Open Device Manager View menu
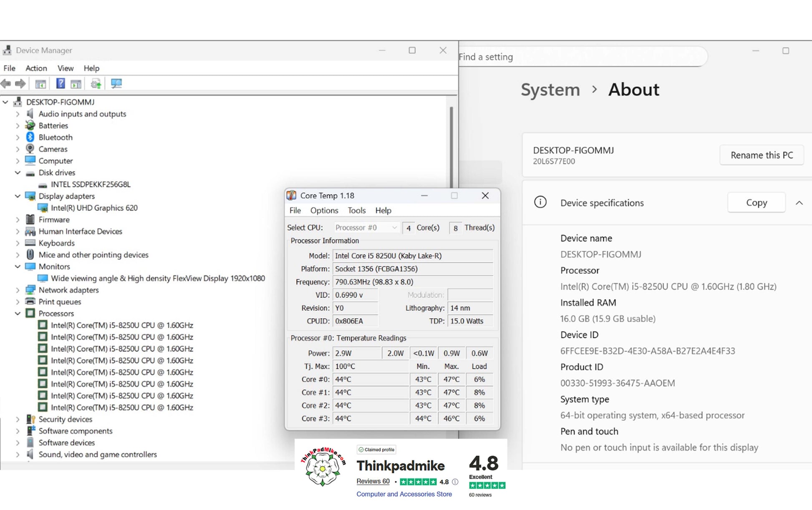 point(66,68)
